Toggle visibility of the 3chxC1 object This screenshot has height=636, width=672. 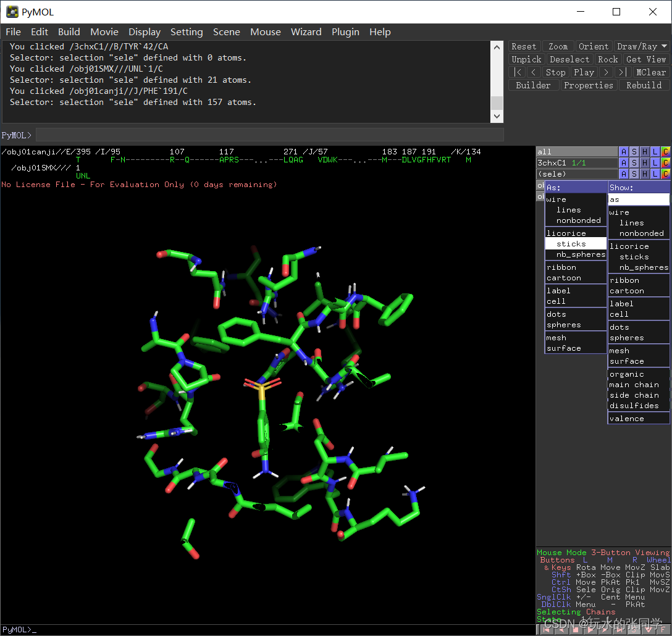click(x=577, y=163)
